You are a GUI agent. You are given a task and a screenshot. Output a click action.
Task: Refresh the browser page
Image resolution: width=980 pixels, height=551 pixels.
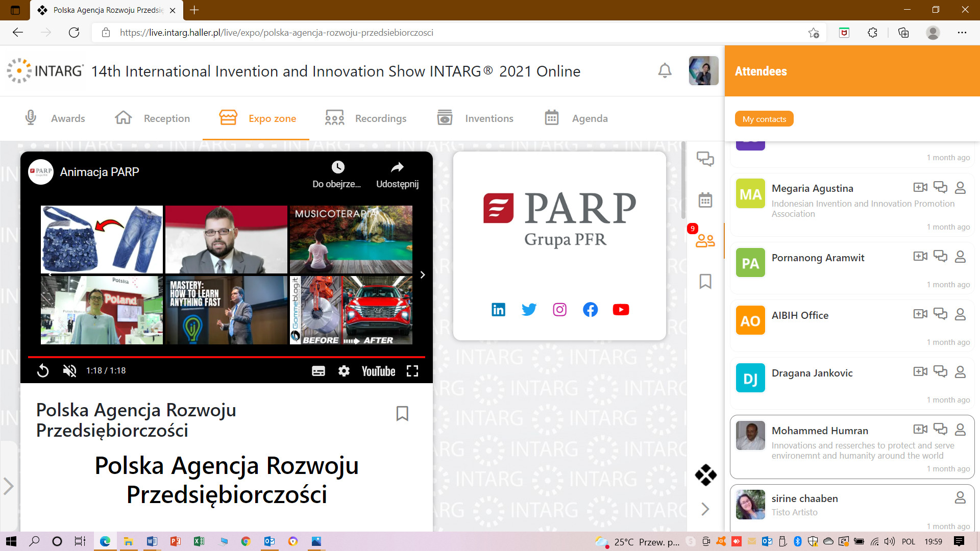pos(74,33)
